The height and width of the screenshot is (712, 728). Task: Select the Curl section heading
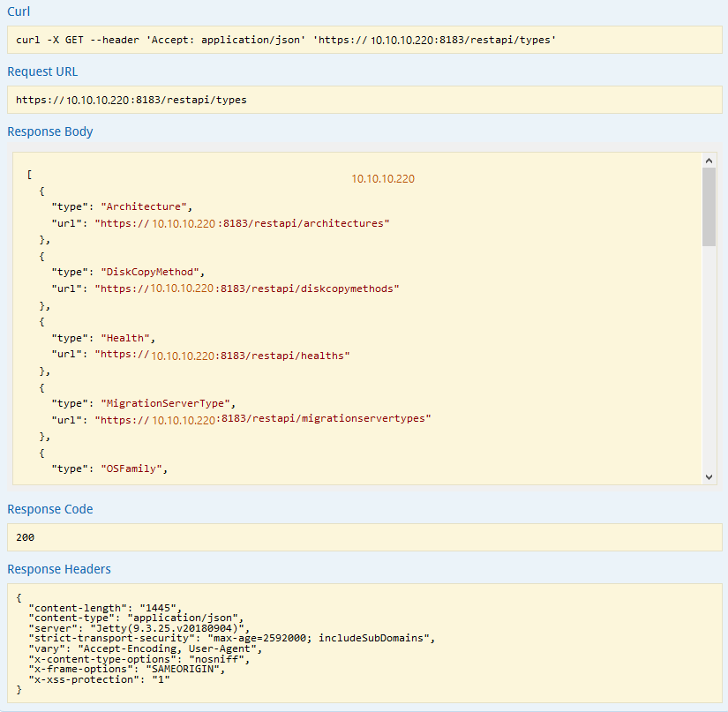(x=19, y=11)
